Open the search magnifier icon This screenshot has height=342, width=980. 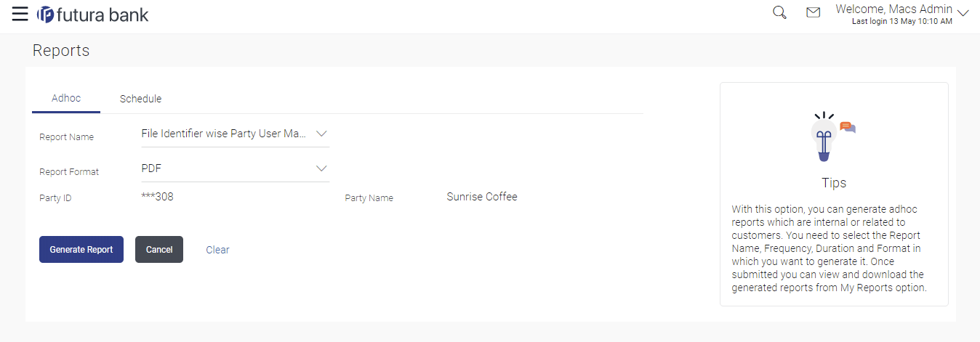pyautogui.click(x=779, y=13)
